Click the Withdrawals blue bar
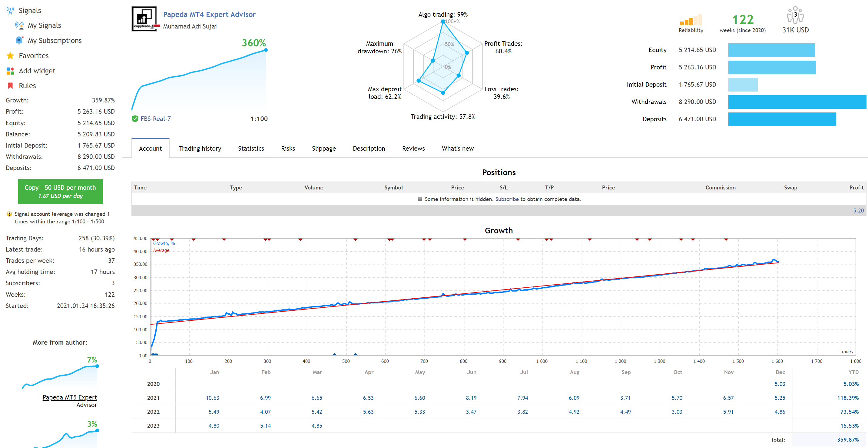This screenshot has width=868, height=448. click(x=797, y=102)
